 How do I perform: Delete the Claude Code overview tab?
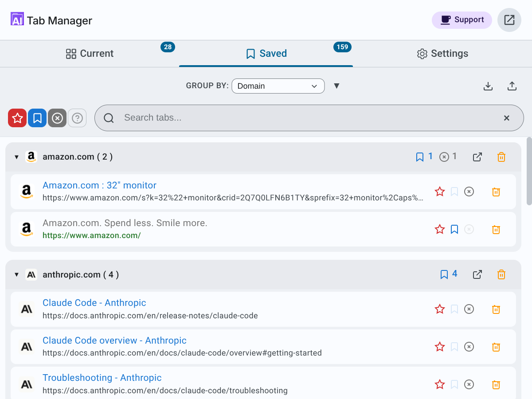coord(496,347)
